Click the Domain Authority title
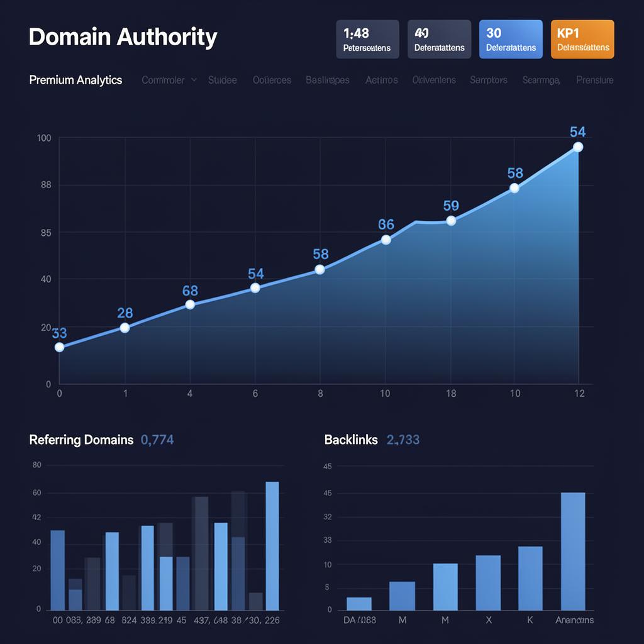 (123, 37)
